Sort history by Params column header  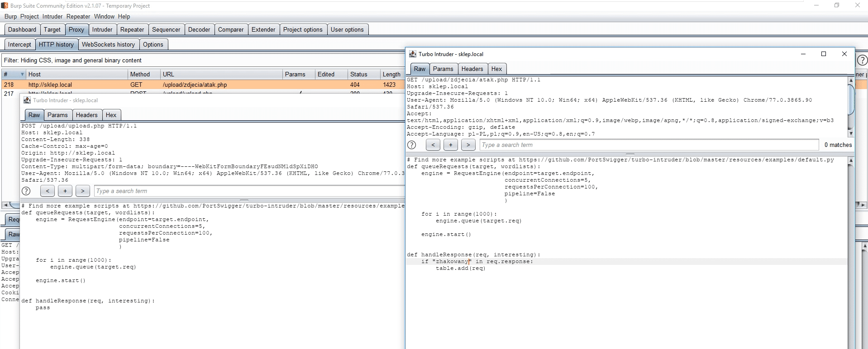coord(299,74)
